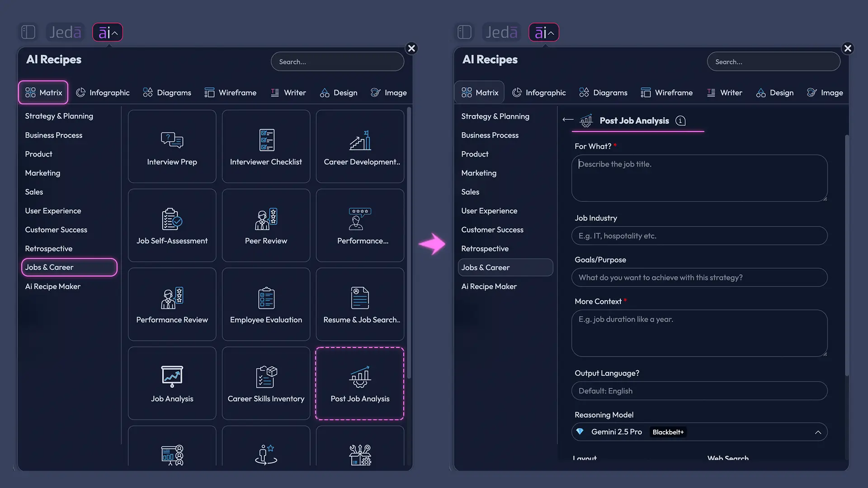Viewport: 868px width, 488px height.
Task: Select Marketing category in left panel
Action: point(42,173)
